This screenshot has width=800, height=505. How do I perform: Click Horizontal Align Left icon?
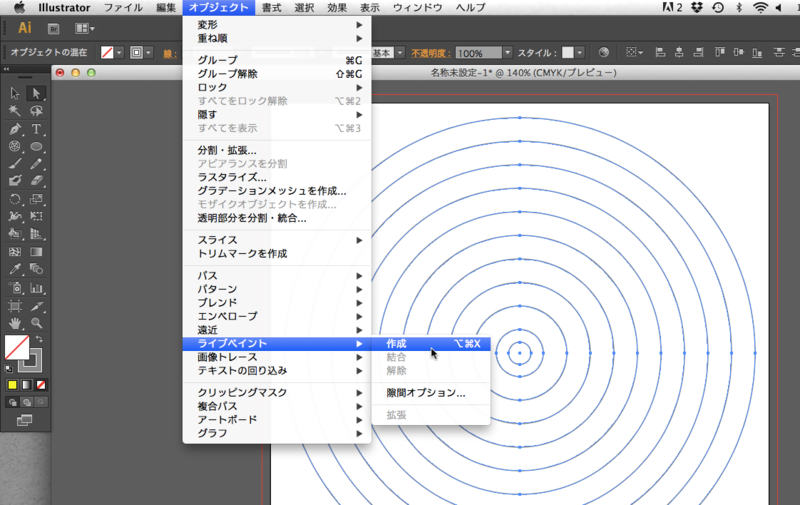click(x=660, y=53)
